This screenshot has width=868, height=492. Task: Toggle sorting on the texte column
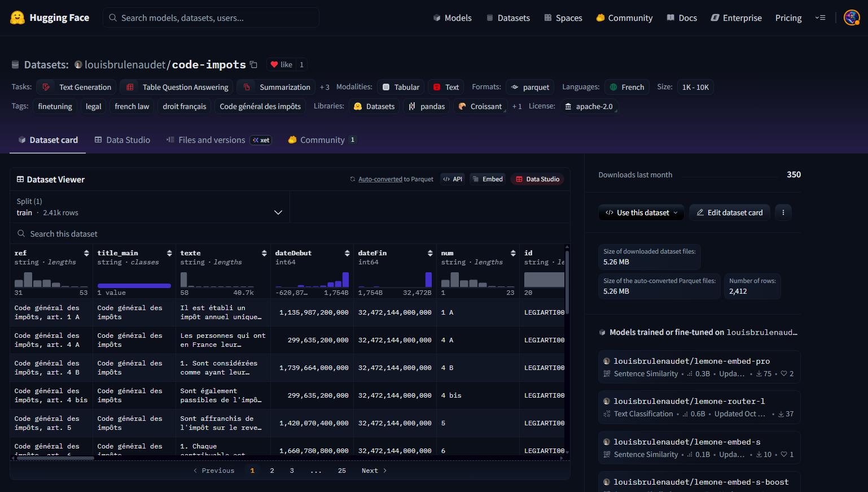coord(264,253)
